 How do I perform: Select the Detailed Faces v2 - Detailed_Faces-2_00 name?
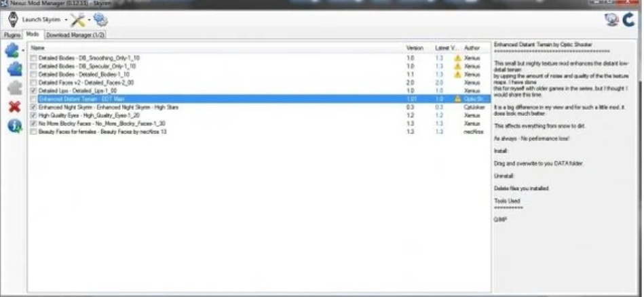tap(86, 83)
